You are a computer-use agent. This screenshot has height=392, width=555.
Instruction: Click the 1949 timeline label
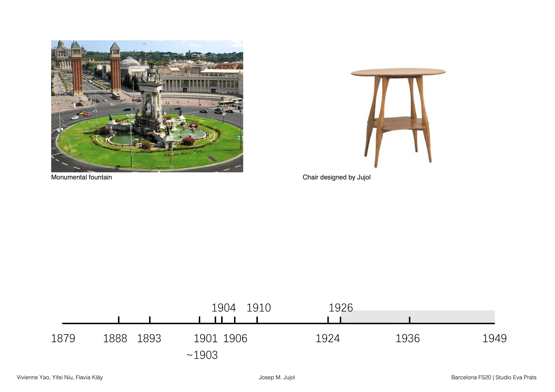tap(495, 338)
